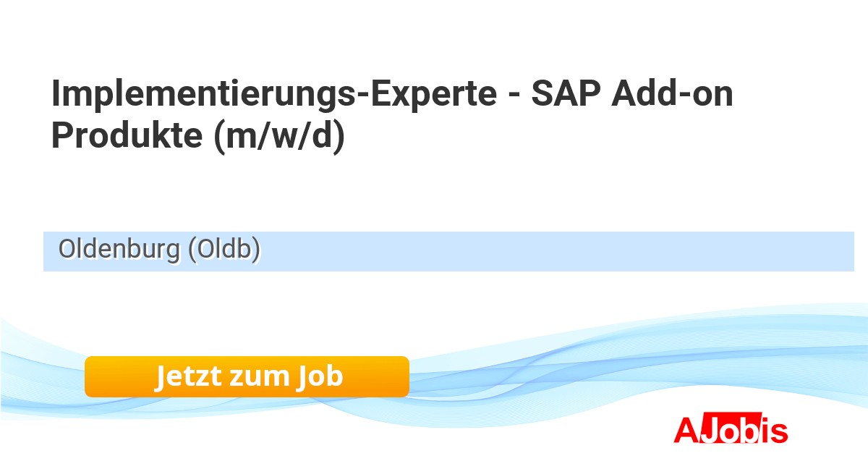868x456 pixels.
Task: Click the right end of the blue location bar
Action: pos(843,251)
